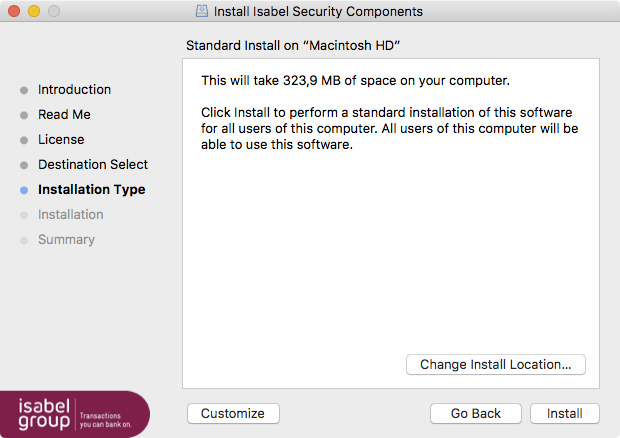Screen dimensions: 620x438
Task: Click the installer package icon in title bar
Action: [202, 11]
